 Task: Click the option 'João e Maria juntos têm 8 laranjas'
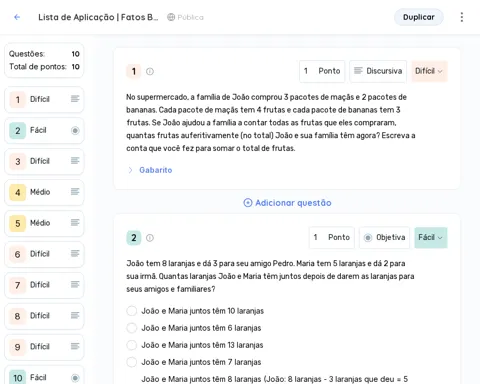(x=274, y=379)
